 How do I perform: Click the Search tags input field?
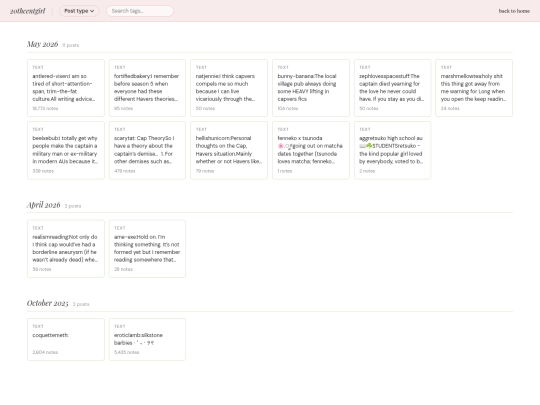(140, 11)
